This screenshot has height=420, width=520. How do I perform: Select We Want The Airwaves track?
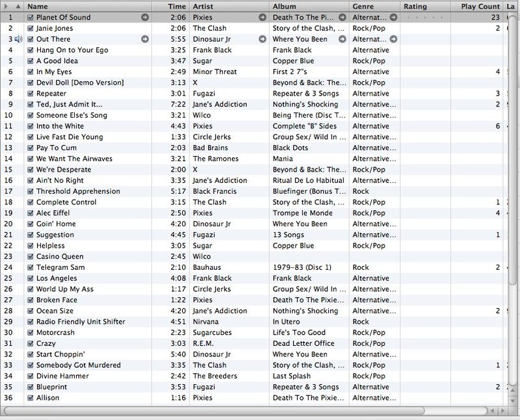coord(74,159)
